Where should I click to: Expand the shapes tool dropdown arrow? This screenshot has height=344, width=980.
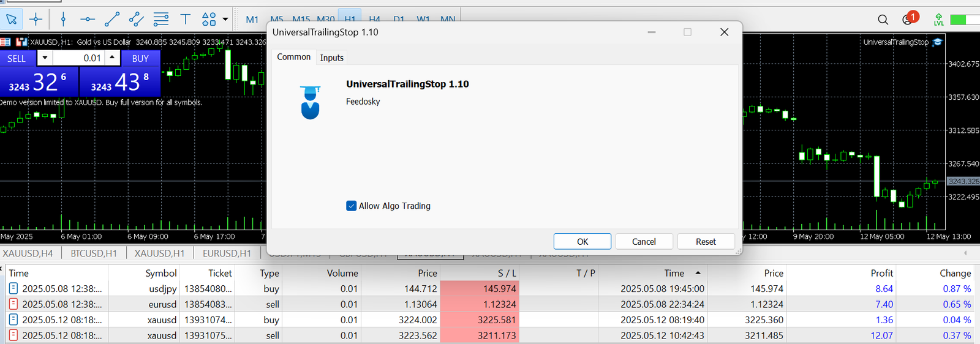click(x=225, y=20)
